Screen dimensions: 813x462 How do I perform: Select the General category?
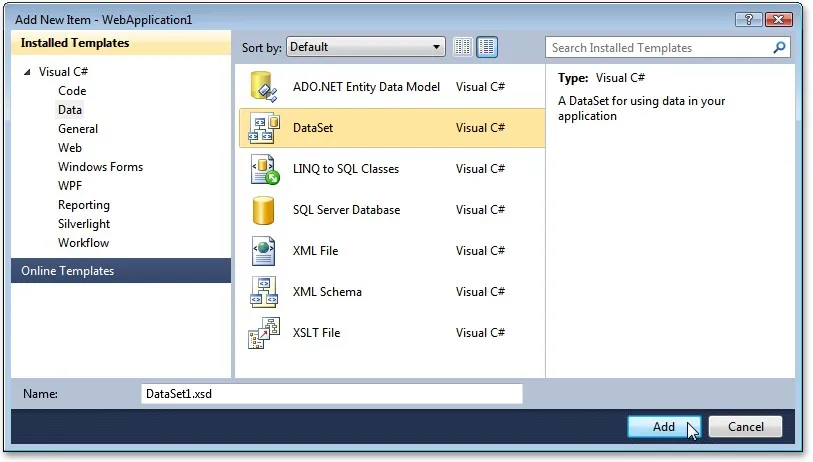[78, 129]
